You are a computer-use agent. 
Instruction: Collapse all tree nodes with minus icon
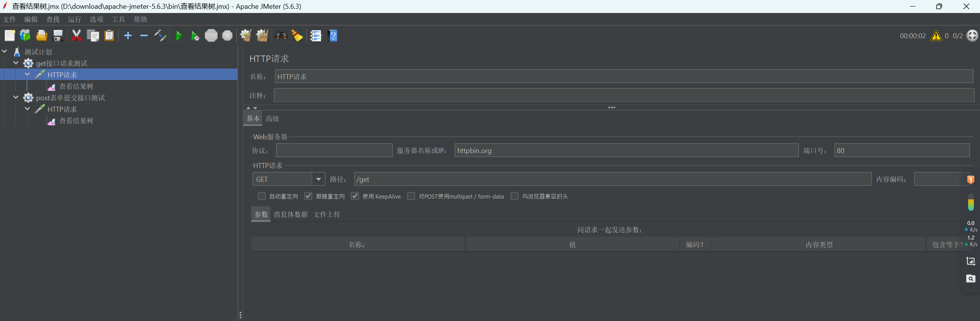(144, 36)
